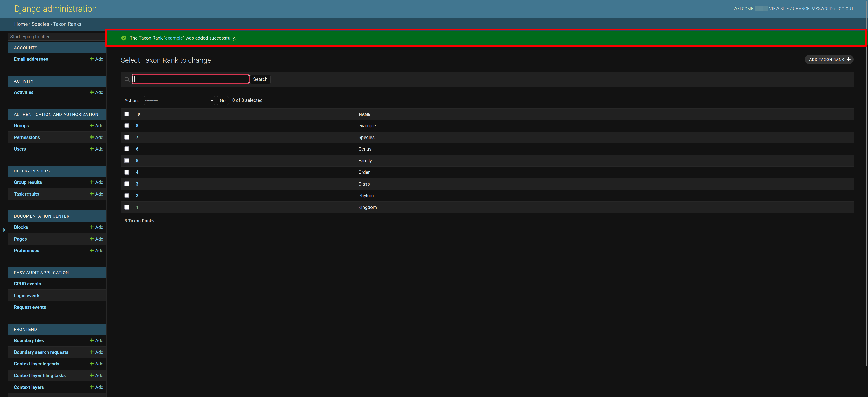
Task: Click the Search button
Action: tap(260, 79)
